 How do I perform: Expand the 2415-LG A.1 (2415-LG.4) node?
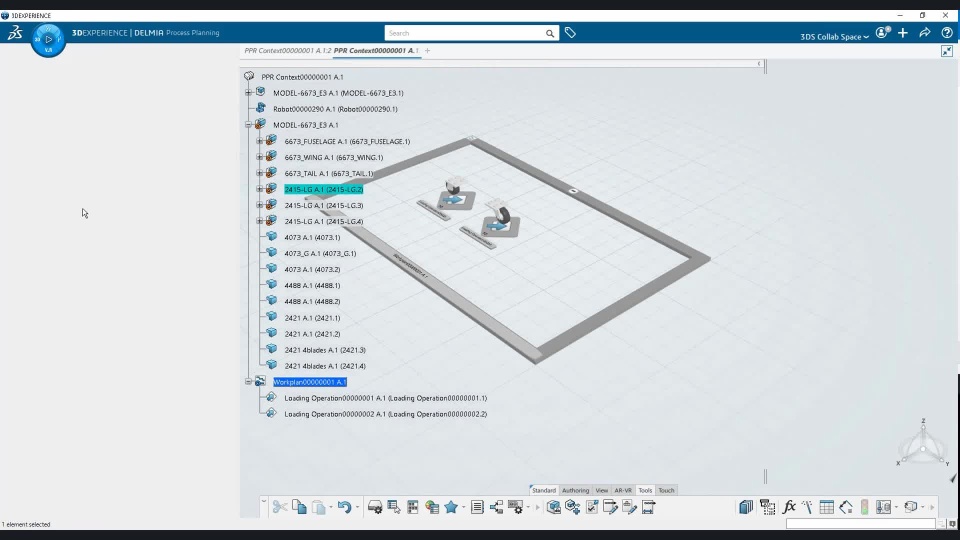[x=260, y=221]
